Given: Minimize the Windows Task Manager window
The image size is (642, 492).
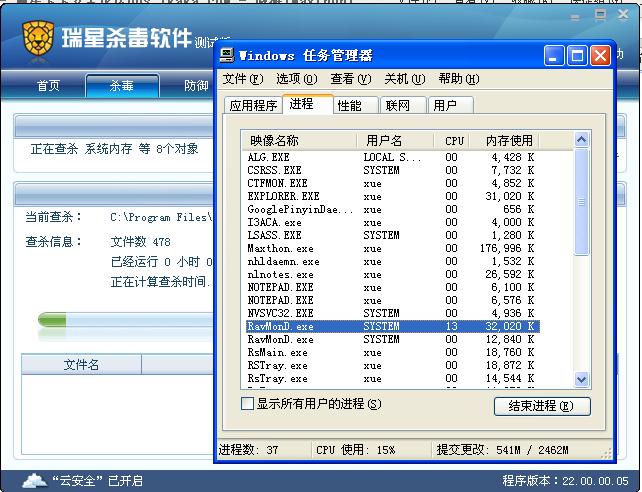Looking at the screenshot, I should coord(554,55).
